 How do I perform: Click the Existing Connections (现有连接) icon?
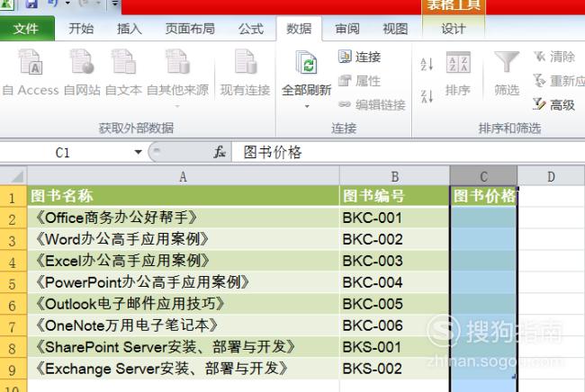coord(246,62)
